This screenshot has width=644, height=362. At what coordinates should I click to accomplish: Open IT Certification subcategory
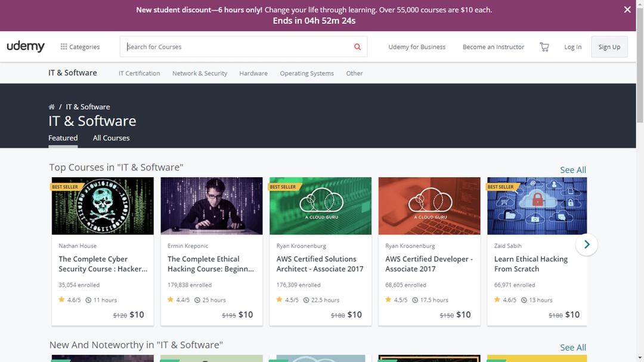[x=139, y=73]
